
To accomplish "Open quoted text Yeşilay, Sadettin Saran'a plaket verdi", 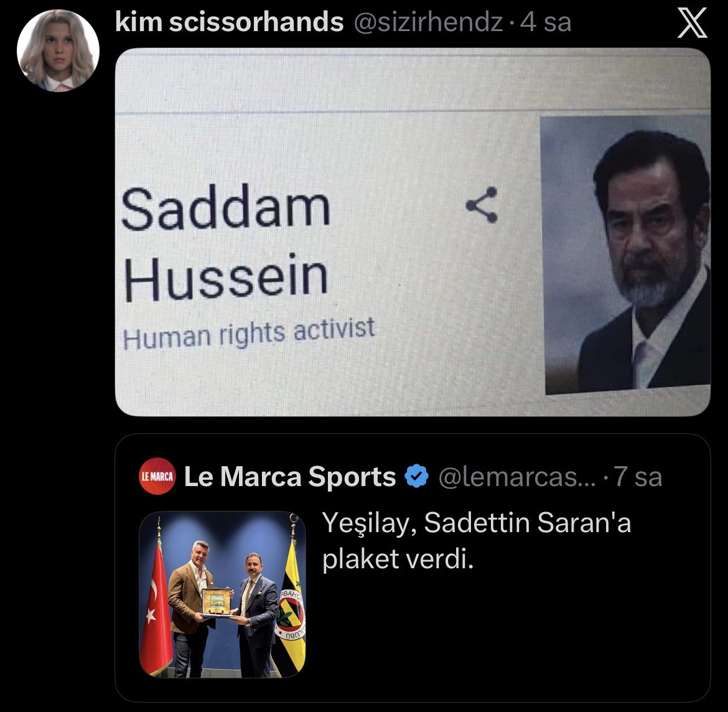I will pos(477,541).
